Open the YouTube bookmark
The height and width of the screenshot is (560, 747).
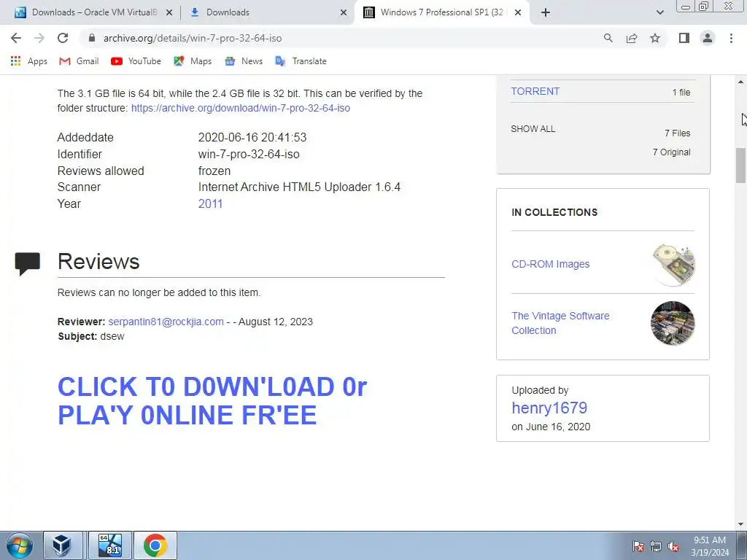(x=136, y=61)
